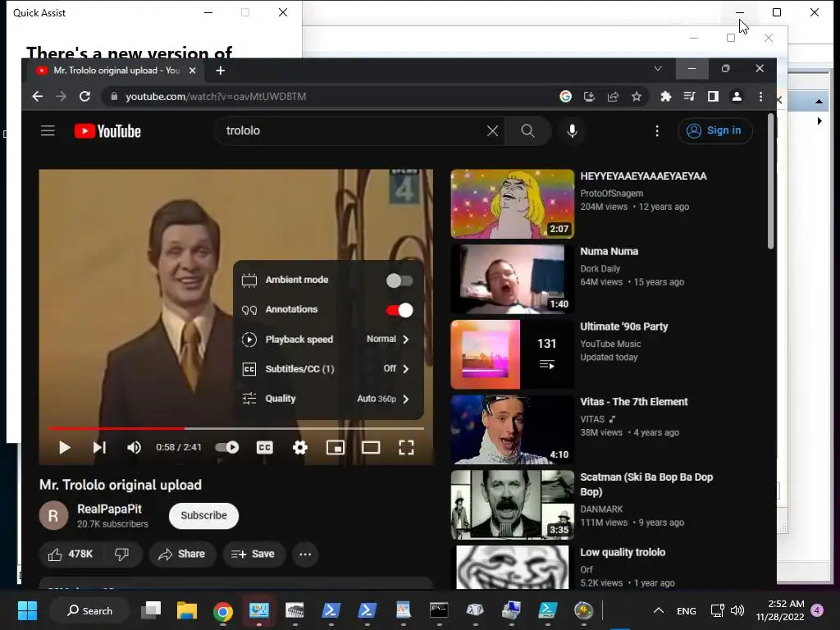Subscribe to RealPapaPit

point(203,515)
